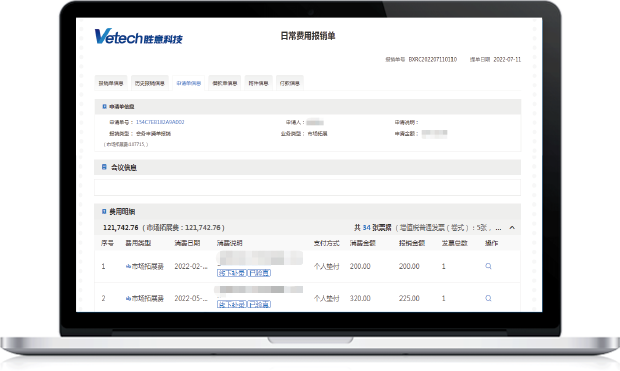The width and height of the screenshot is (620, 371).
Task: Click the second blue tag in row 2
Action: click(x=259, y=304)
